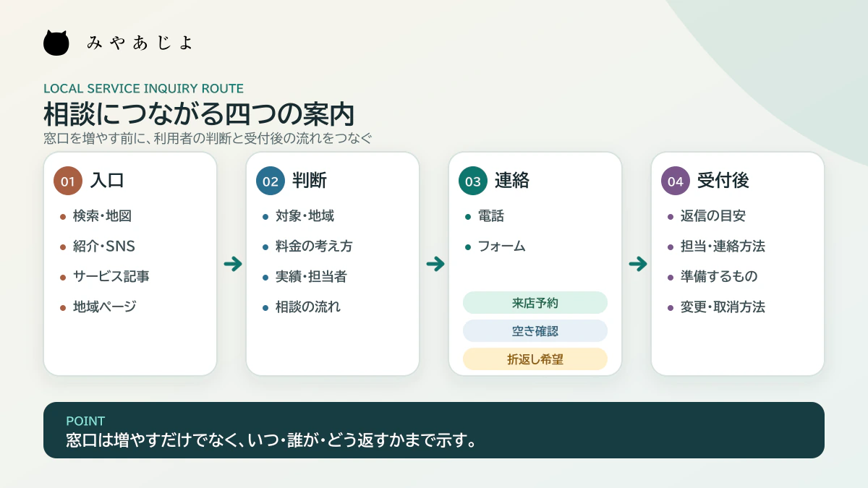Click the title 相談につながる四つの案内

click(x=198, y=115)
